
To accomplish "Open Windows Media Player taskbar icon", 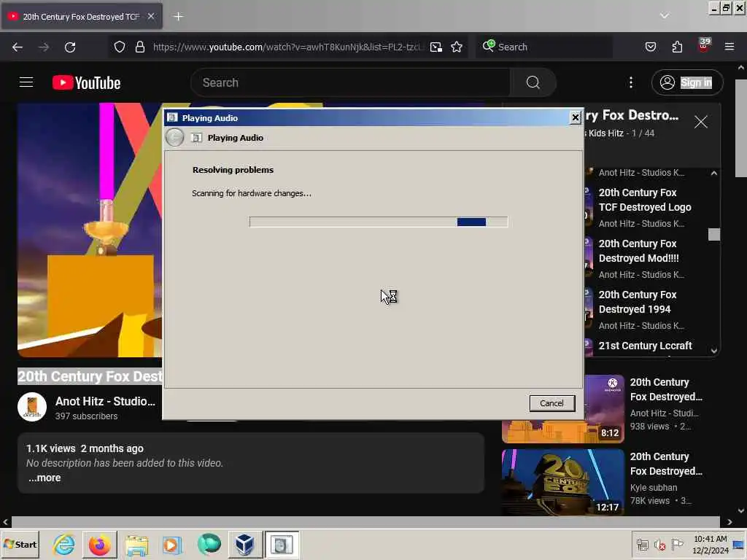I will pyautogui.click(x=172, y=545).
